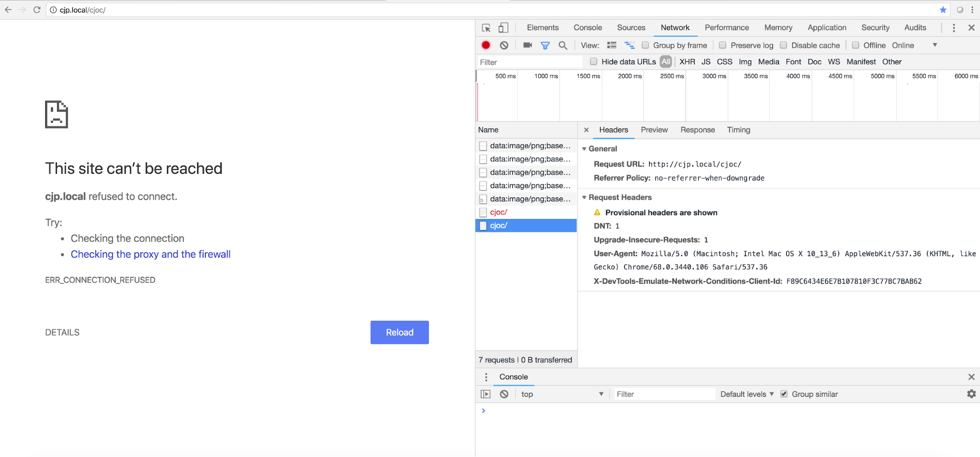Click the warning icon beside Provisional headers

click(x=597, y=213)
